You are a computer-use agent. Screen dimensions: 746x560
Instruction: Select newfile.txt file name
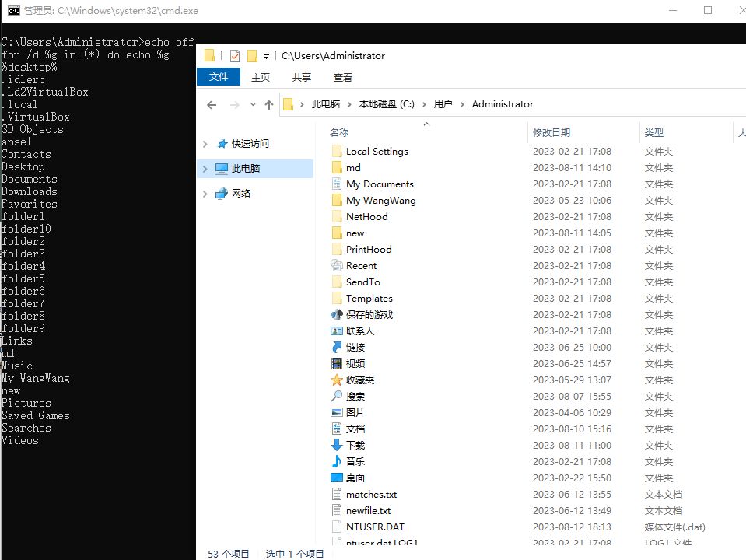[368, 510]
